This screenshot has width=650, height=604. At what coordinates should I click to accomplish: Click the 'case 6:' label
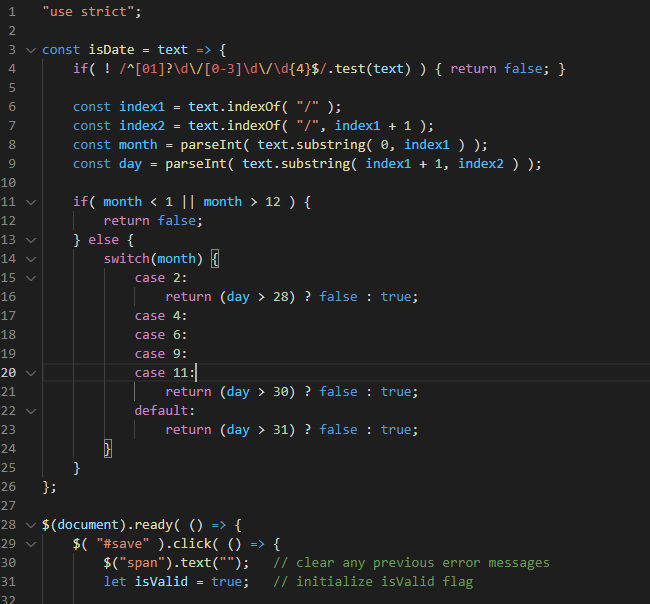coord(161,335)
